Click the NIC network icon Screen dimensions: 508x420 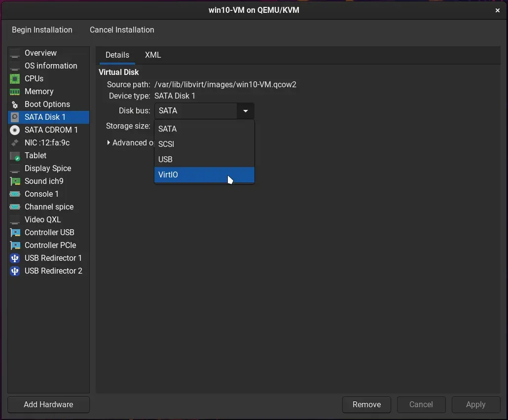point(15,143)
